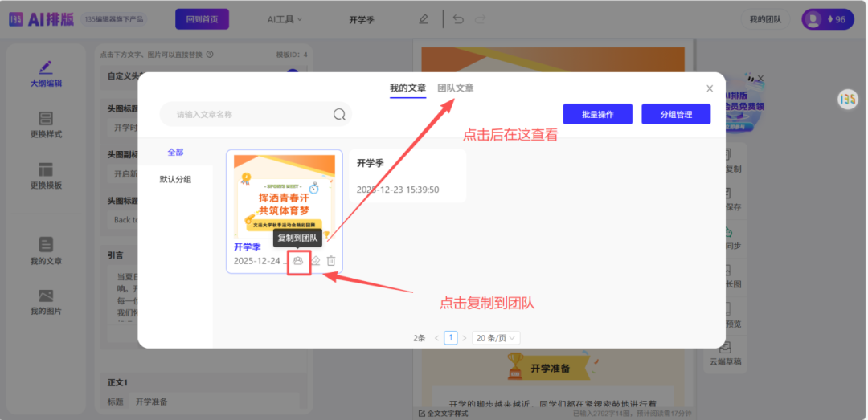Switch to the 团队文章 tab
This screenshot has width=868, height=420.
[455, 88]
